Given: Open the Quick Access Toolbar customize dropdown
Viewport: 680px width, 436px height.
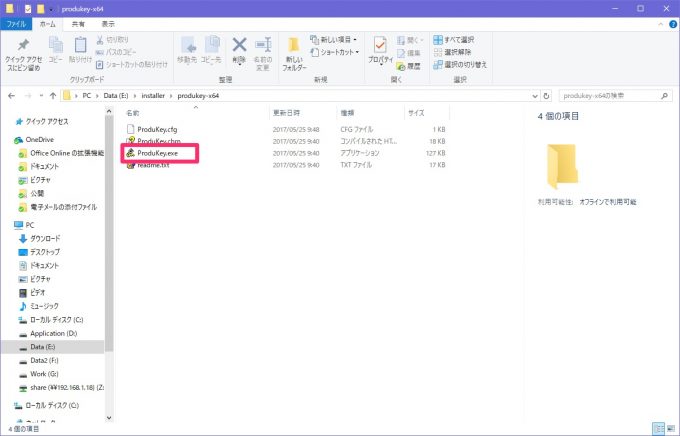Looking at the screenshot, I should [x=51, y=9].
